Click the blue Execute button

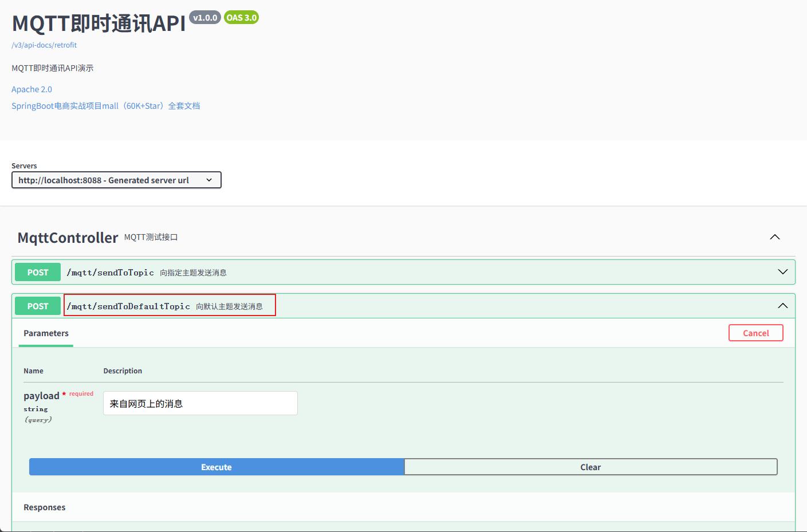click(216, 467)
